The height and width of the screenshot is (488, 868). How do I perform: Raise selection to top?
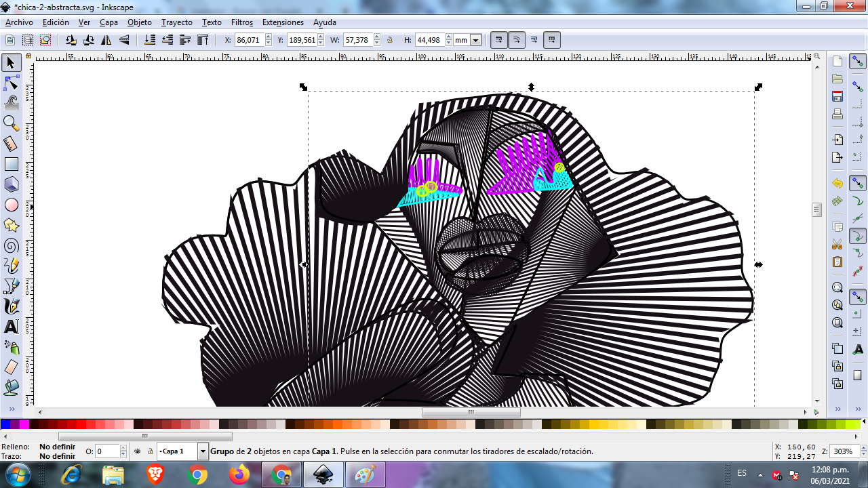point(203,40)
